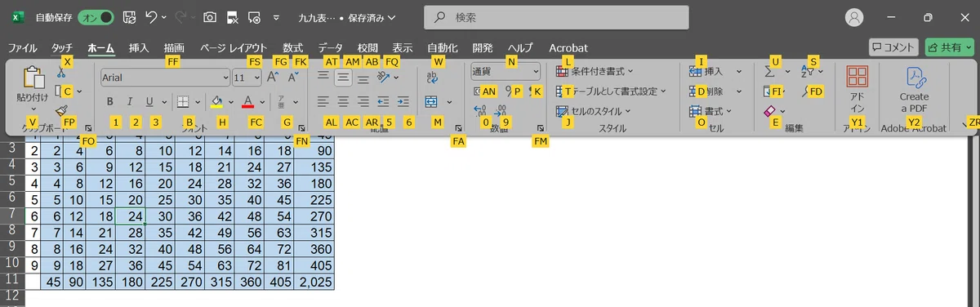Image resolution: width=980 pixels, height=307 pixels.
Task: Expand the font color dropdown arrow
Action: click(x=262, y=102)
